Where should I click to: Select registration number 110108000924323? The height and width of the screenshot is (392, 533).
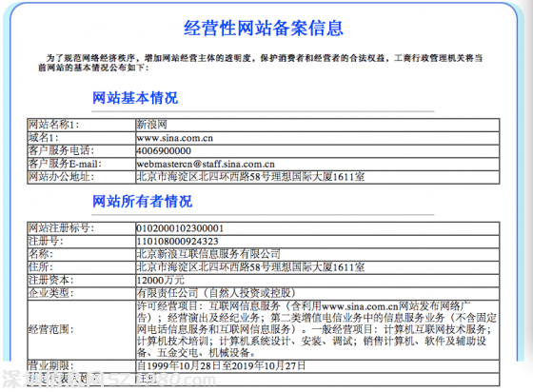pyautogui.click(x=177, y=242)
